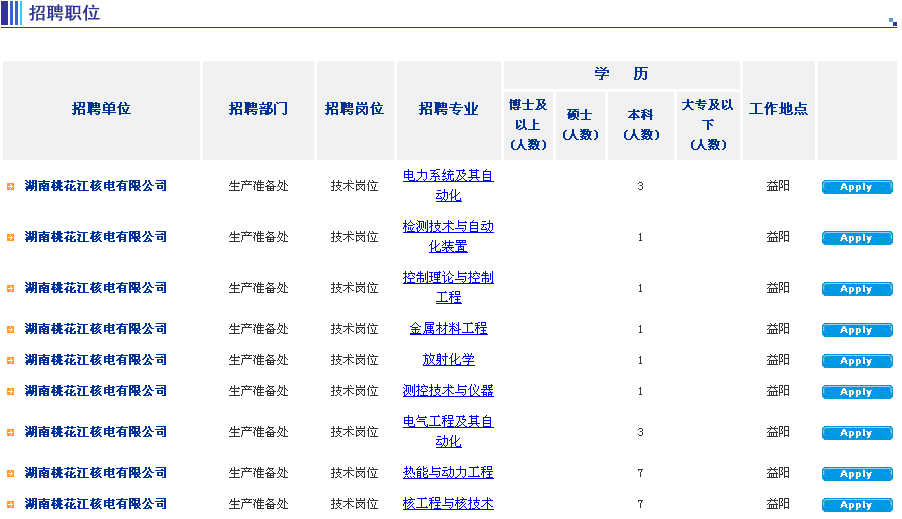The image size is (902, 519).
Task: Open the 放射化学 major link
Action: [448, 359]
